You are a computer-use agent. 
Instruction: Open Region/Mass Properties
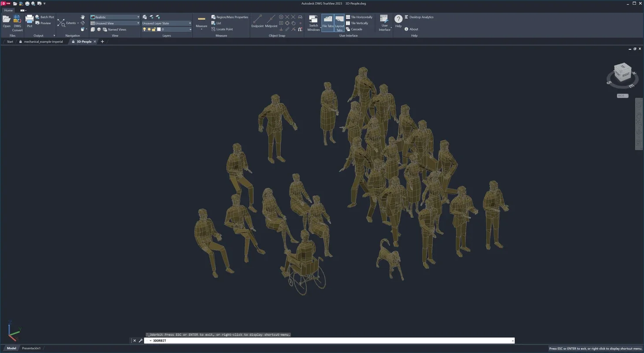230,17
